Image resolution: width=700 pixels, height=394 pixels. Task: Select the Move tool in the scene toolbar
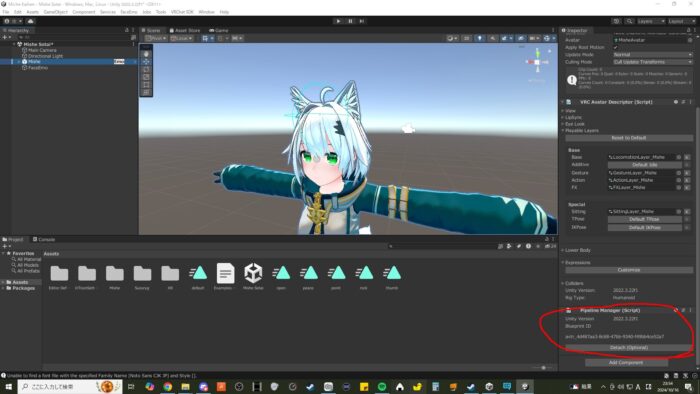tap(146, 62)
